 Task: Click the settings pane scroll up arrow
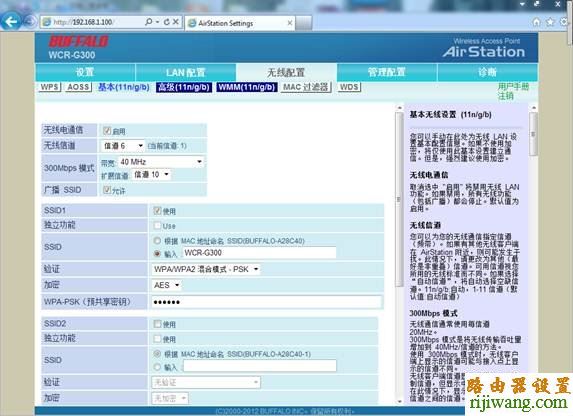click(399, 108)
